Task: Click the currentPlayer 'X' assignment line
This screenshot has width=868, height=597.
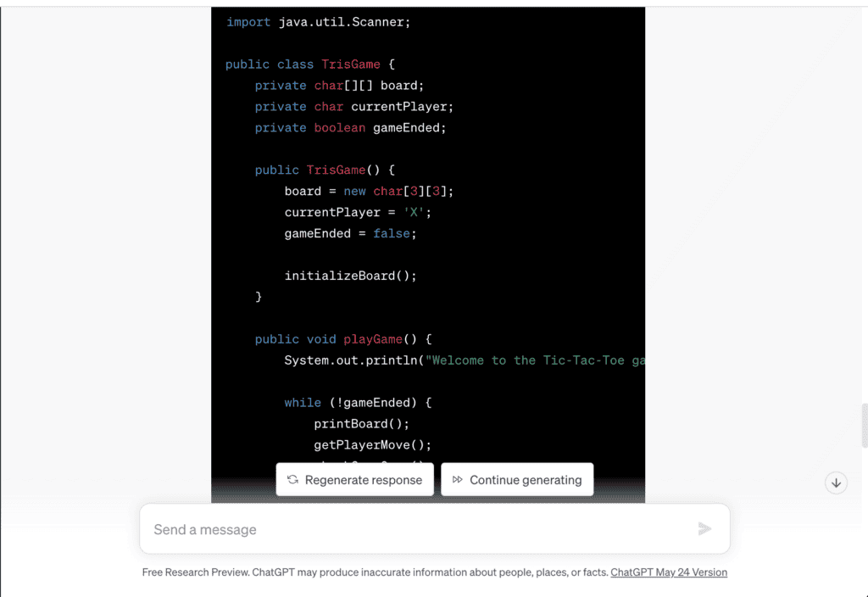Action: pos(356,212)
